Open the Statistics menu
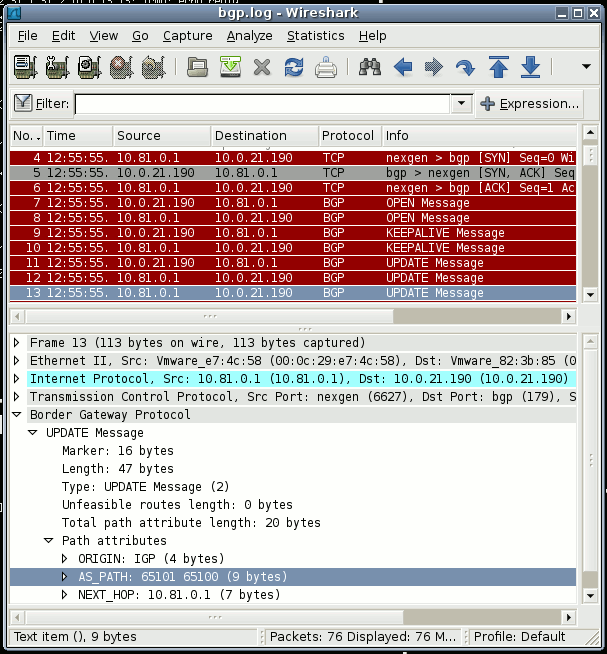This screenshot has width=607, height=654. (315, 36)
